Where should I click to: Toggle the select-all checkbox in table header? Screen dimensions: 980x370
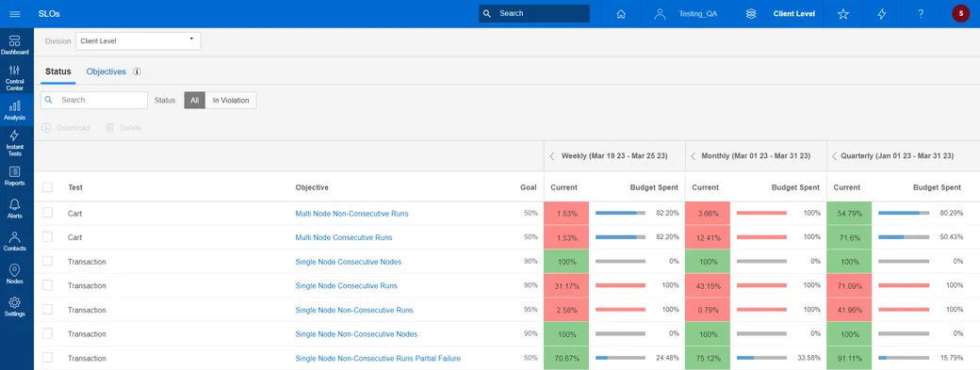click(47, 187)
